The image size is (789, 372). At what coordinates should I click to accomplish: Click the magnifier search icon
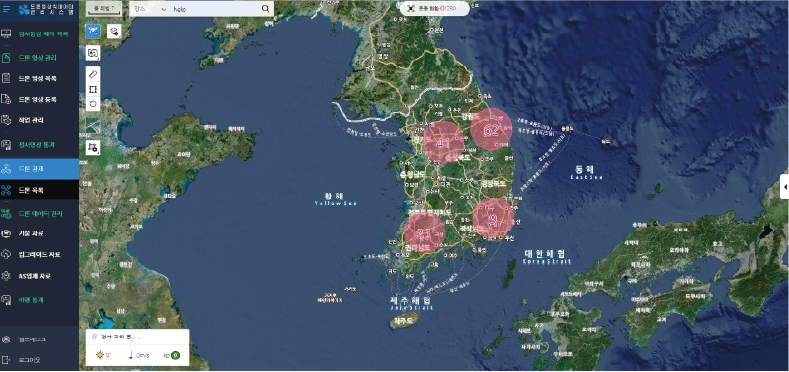coord(265,9)
